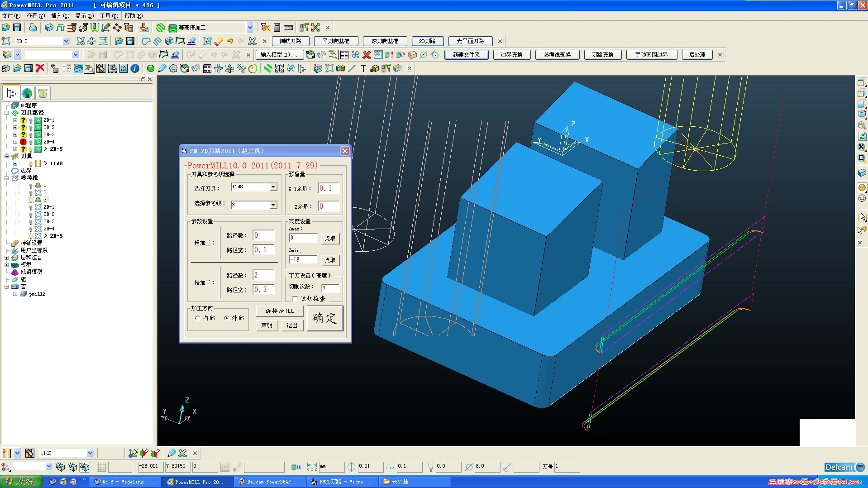Open the globe browser tab icon
This screenshot has height=488, width=868.
point(27,93)
